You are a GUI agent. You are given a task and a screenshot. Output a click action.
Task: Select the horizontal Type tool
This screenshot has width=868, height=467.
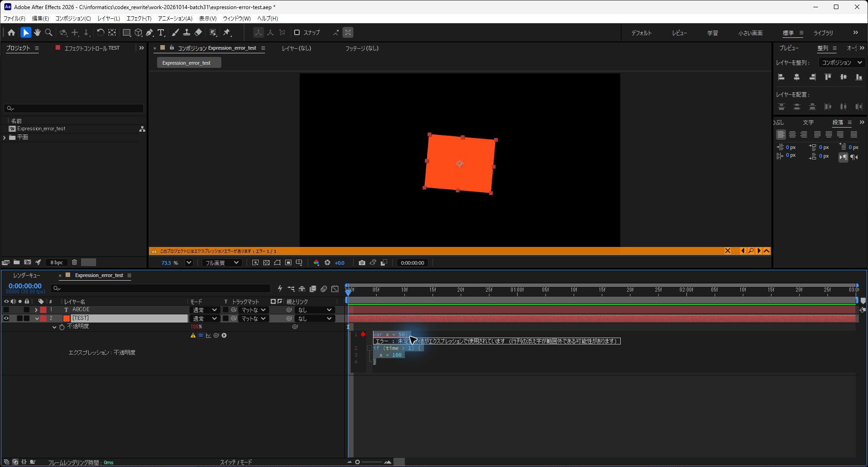(161, 32)
